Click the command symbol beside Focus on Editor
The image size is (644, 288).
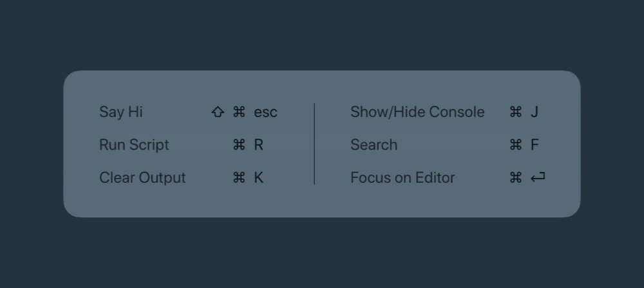(x=515, y=178)
